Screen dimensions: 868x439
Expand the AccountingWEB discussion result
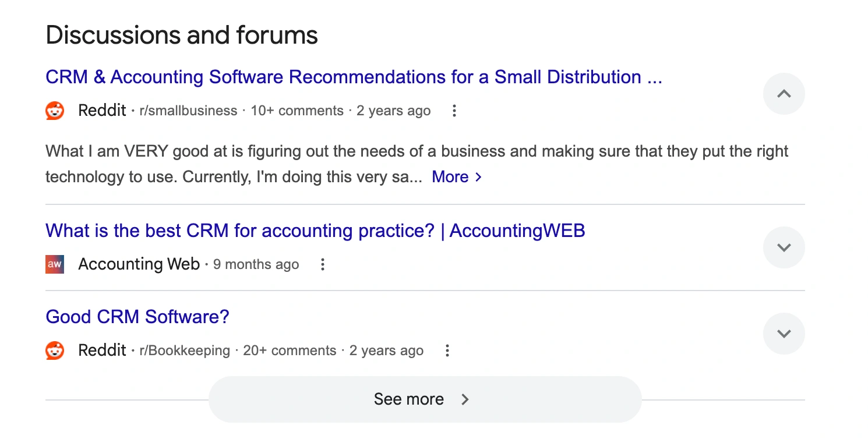(x=784, y=247)
